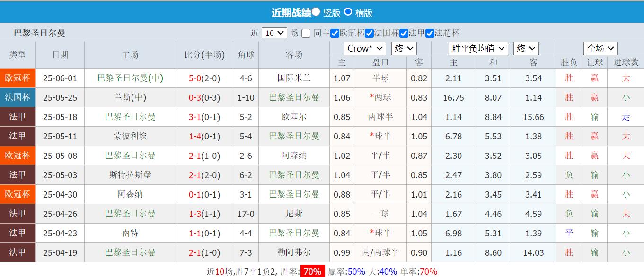Uncheck the 法国杯 competition filter
The width and height of the screenshot is (644, 277).
coord(369,33)
